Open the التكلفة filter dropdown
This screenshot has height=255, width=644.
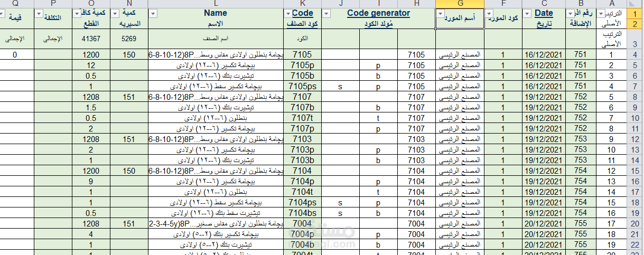39,14
